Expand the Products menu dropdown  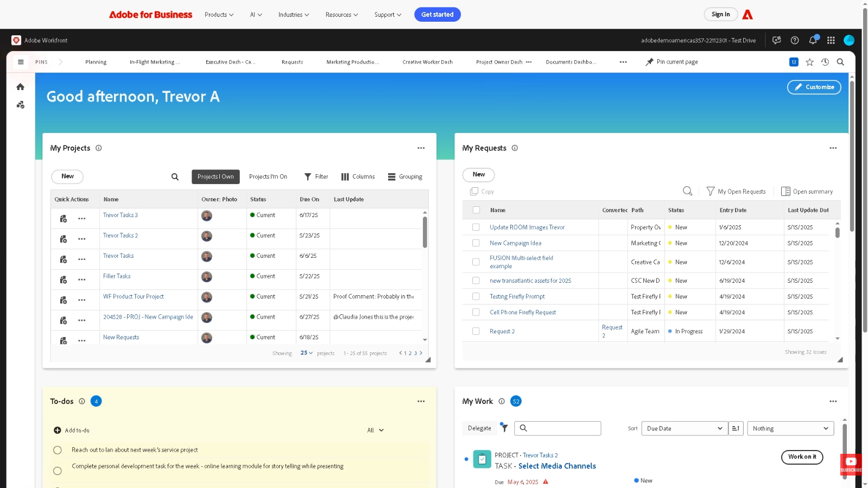[219, 15]
